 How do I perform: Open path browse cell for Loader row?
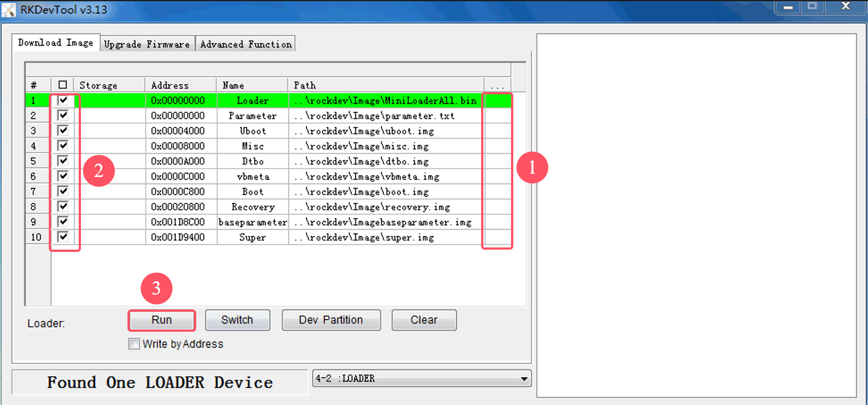497,100
